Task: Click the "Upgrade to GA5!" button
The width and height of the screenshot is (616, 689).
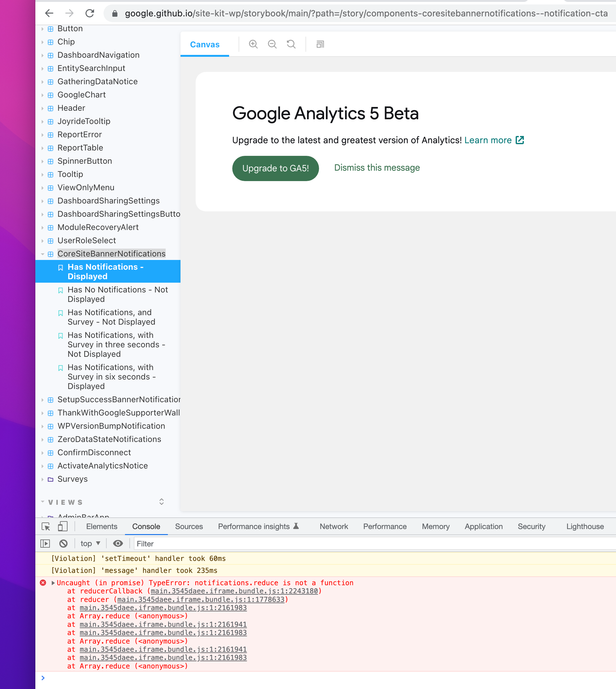Action: [275, 168]
